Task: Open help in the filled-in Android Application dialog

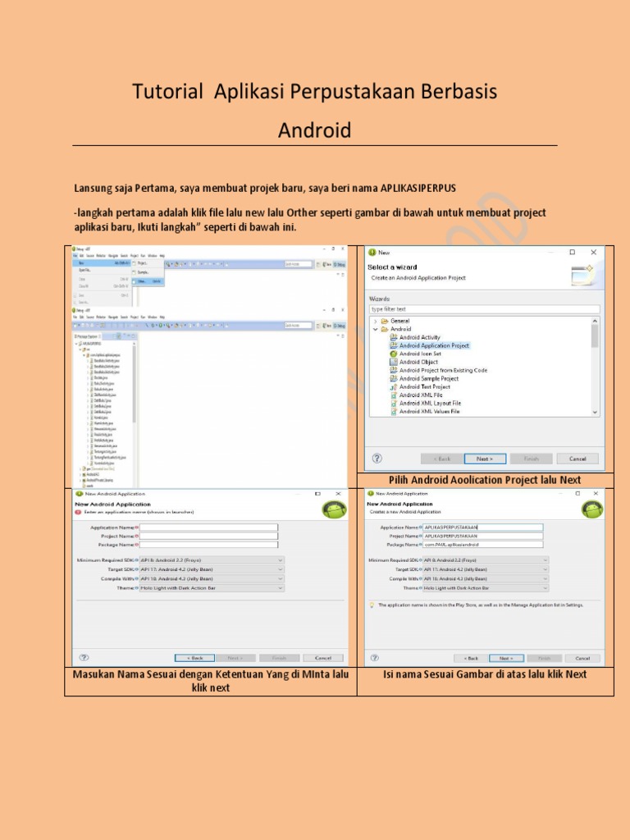Action: pyautogui.click(x=374, y=657)
